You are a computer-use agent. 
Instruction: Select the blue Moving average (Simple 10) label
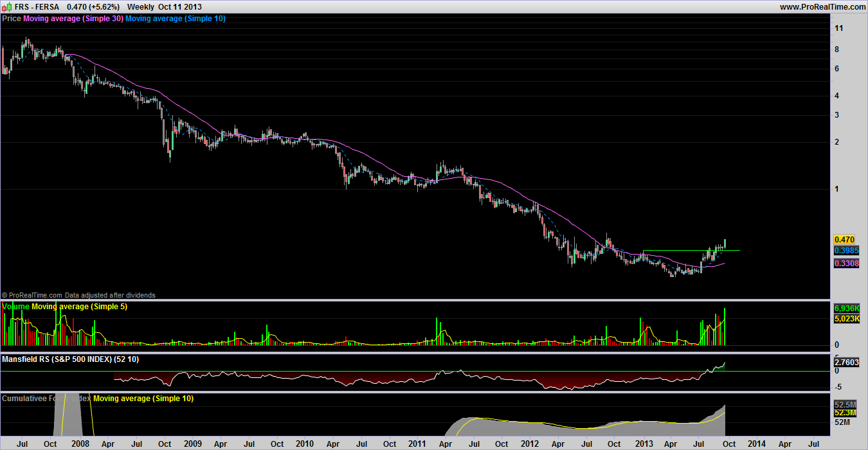coord(175,19)
